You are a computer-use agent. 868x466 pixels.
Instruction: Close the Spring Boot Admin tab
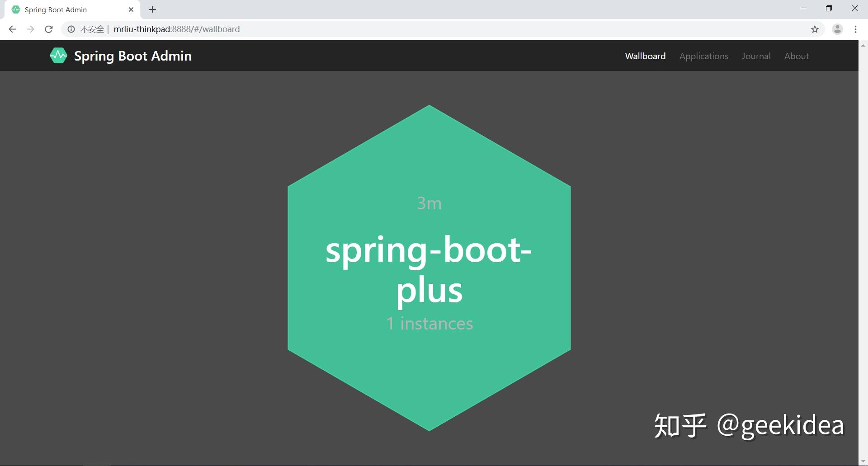coord(131,9)
